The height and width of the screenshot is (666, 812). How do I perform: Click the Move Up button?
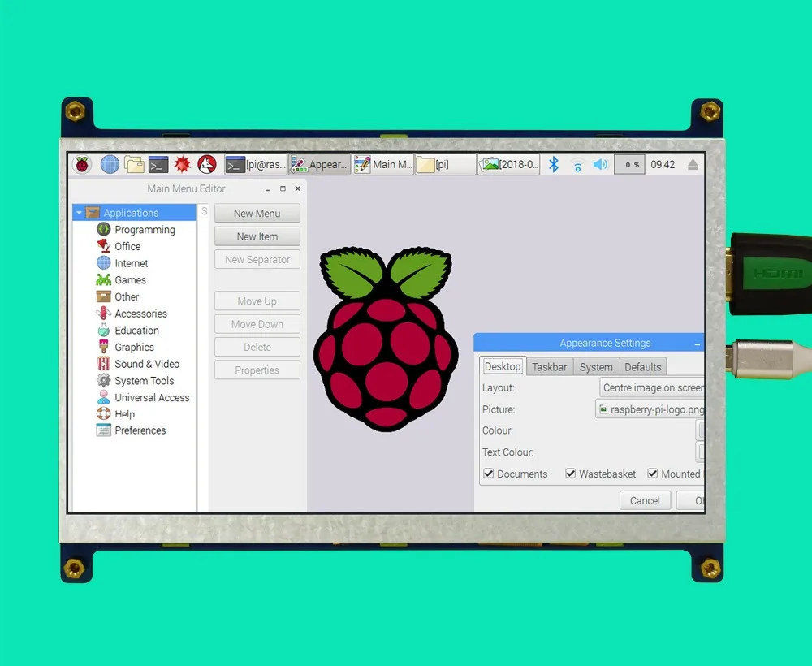click(257, 301)
